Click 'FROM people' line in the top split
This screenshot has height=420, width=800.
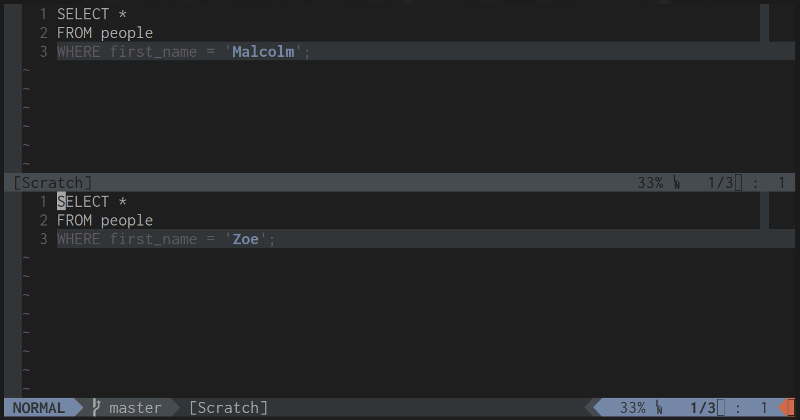coord(104,33)
